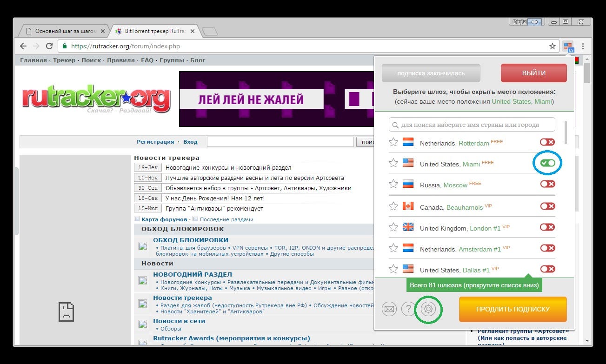
Task: Click the United Kingdom flag icon
Action: coord(408,227)
